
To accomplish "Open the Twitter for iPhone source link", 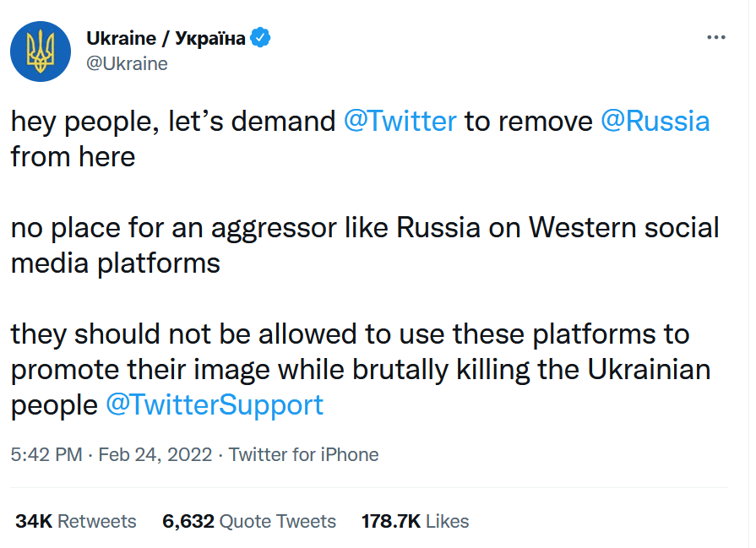I will [x=303, y=454].
